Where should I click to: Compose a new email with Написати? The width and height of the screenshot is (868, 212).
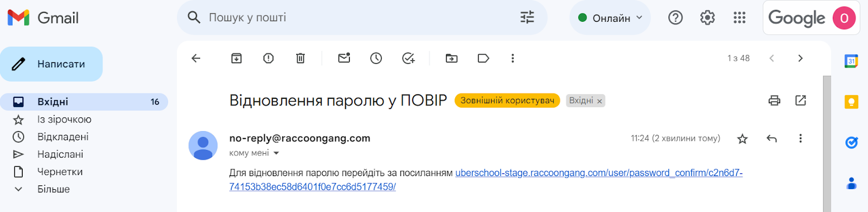pyautogui.click(x=52, y=64)
